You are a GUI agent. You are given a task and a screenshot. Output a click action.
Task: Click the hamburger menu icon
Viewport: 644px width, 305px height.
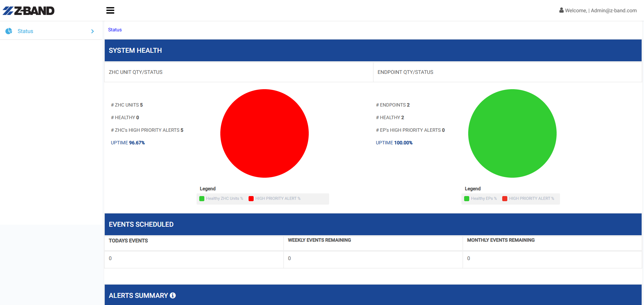coord(110,11)
